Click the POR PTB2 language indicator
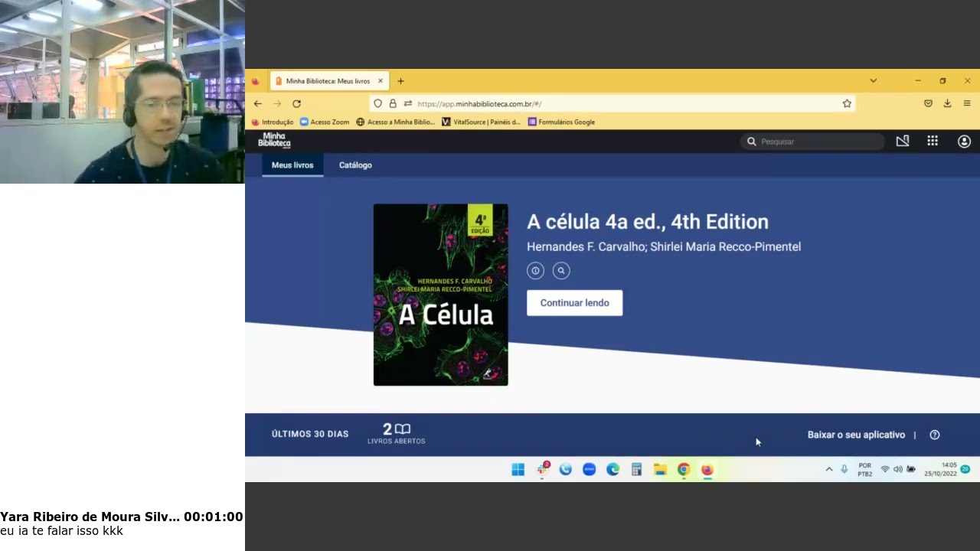The height and width of the screenshot is (551, 980). click(865, 469)
